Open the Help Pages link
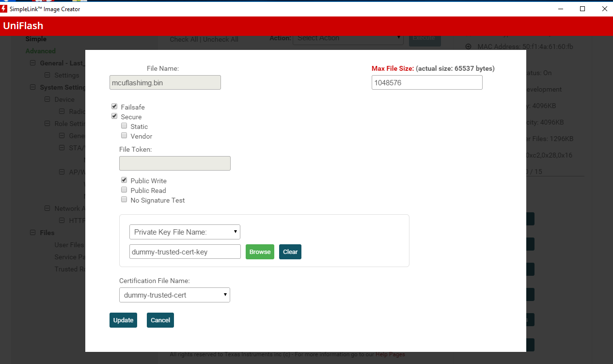This screenshot has width=613, height=364. tap(390, 354)
